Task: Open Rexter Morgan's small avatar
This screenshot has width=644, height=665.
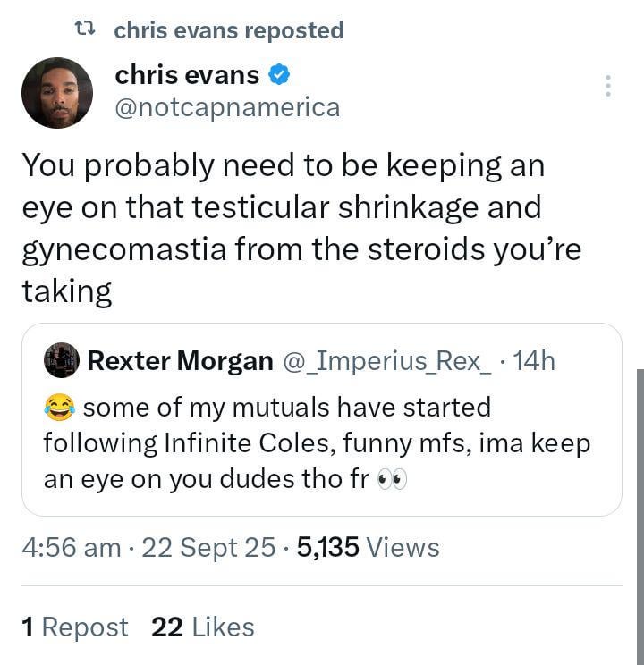Action: click(62, 360)
